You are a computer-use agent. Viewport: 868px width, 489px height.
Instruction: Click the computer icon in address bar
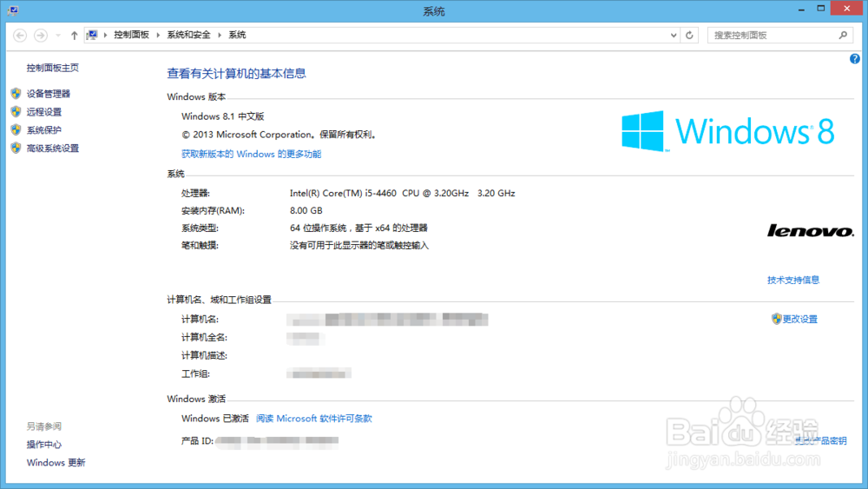point(92,35)
